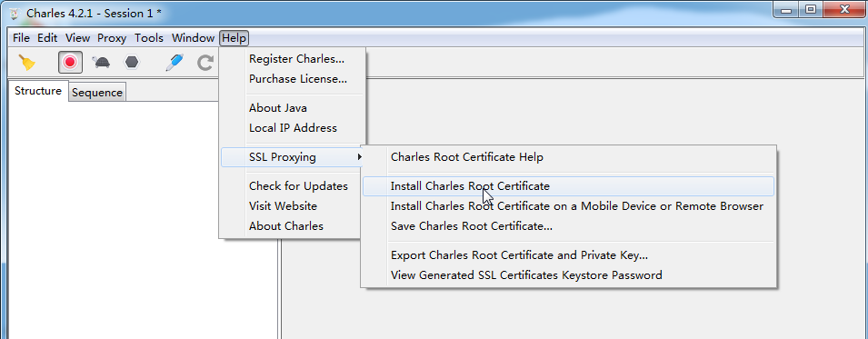This screenshot has width=868, height=339.
Task: Choose Export Charles Root Certificate and Private Key...
Action: 569,255
